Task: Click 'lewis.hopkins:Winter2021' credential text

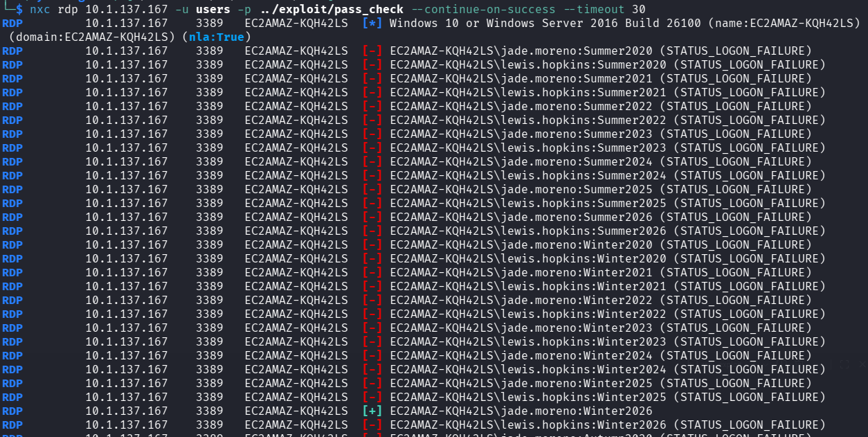Action: [584, 287]
